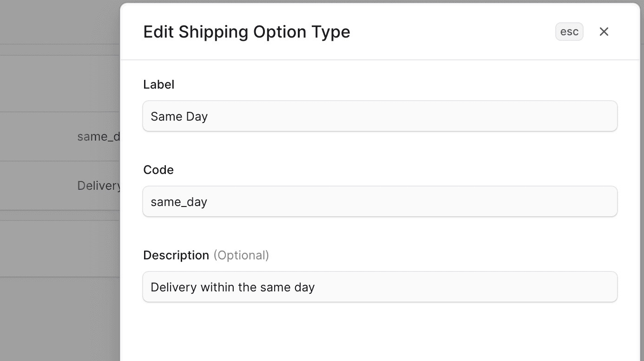Click empty right end of Label field
Screen dimensions: 644x361
(x=558, y=116)
